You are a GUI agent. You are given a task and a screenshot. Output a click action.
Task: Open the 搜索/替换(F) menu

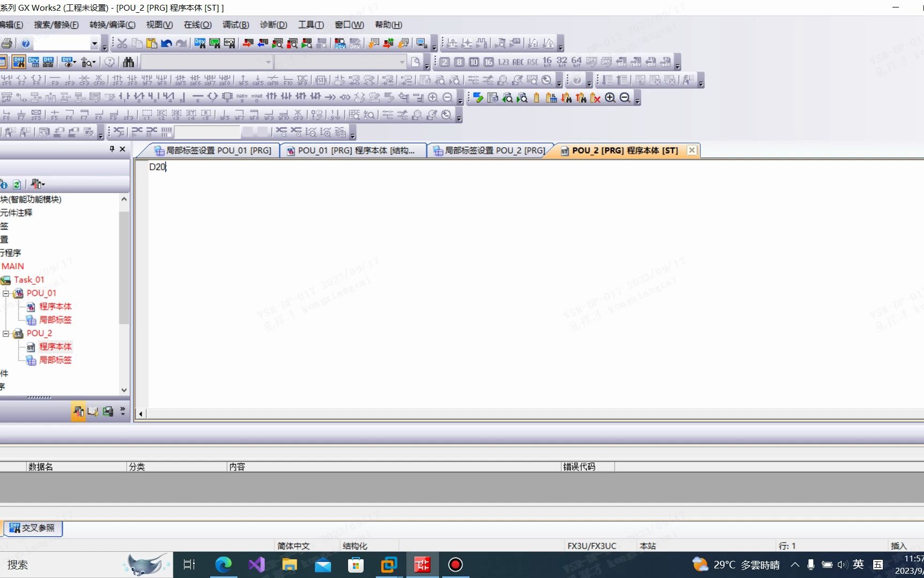click(x=56, y=25)
